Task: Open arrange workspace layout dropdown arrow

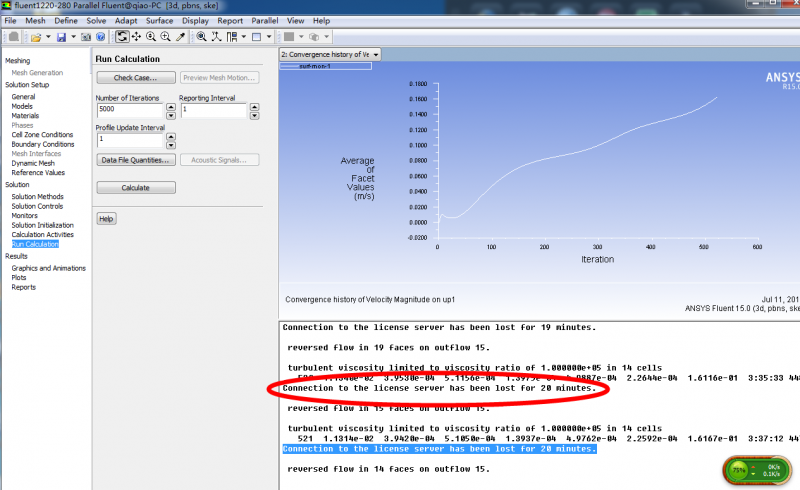Action: click(x=244, y=37)
